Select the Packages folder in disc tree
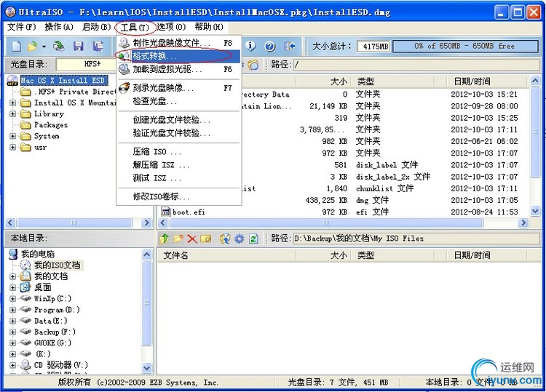Screen dimensions: 546x392 click(51, 125)
